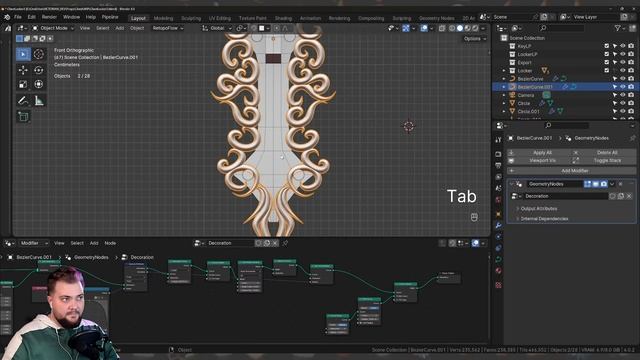
Task: Hide Camera object via its eye icon
Action: [623, 95]
